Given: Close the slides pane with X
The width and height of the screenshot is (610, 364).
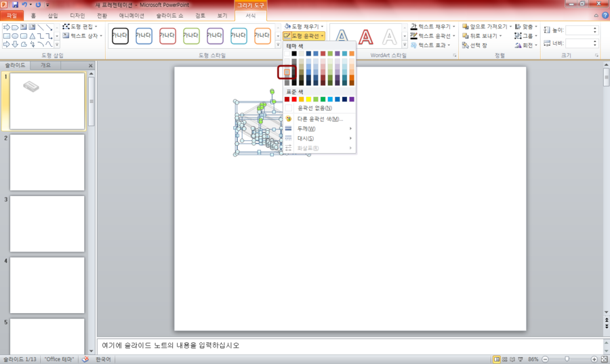Looking at the screenshot, I should [x=91, y=65].
